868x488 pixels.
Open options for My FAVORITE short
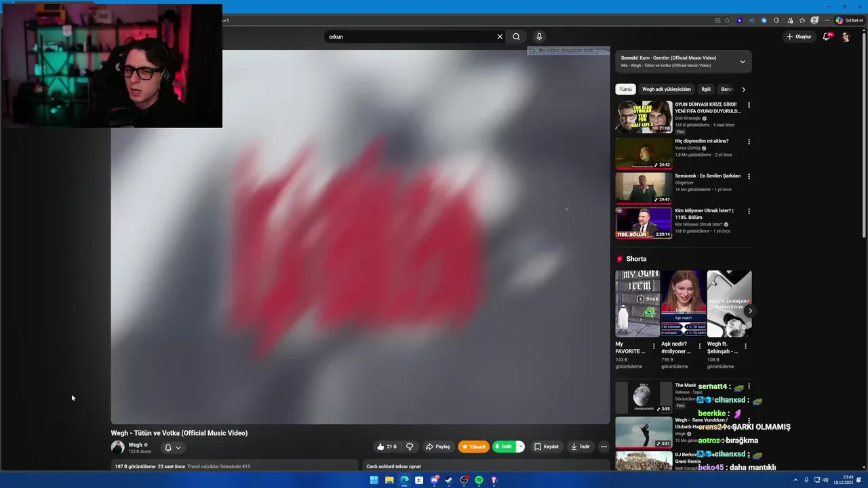[654, 346]
